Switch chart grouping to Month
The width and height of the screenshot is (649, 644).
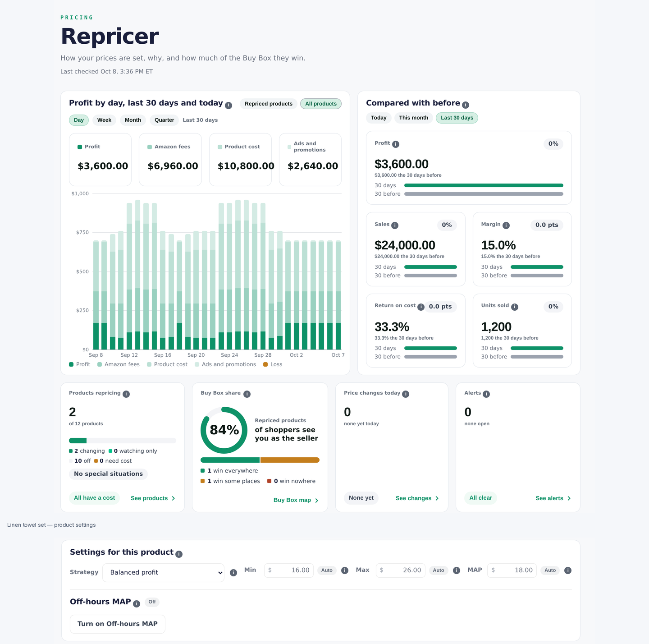pyautogui.click(x=133, y=120)
